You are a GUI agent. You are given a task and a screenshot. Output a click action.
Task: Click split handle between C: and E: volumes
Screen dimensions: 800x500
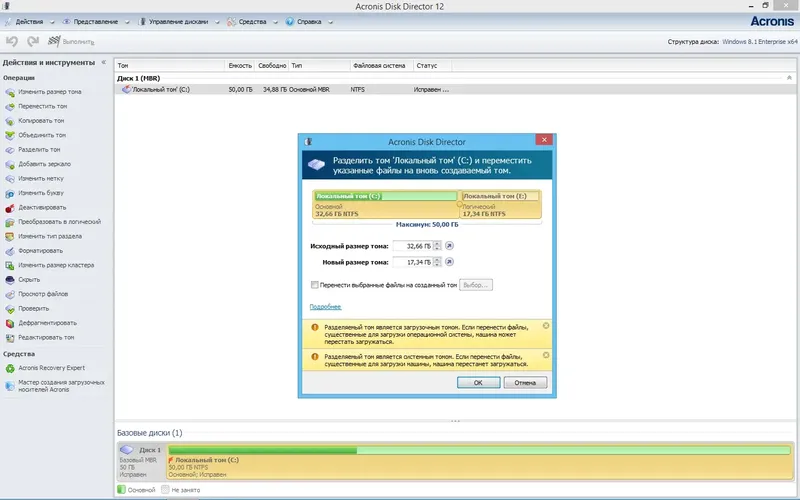pyautogui.click(x=459, y=204)
